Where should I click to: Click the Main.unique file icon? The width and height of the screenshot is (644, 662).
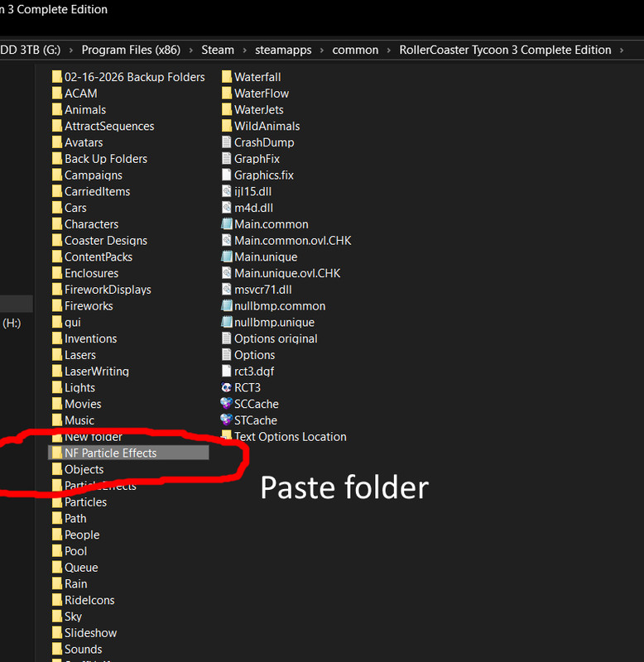[x=227, y=257]
